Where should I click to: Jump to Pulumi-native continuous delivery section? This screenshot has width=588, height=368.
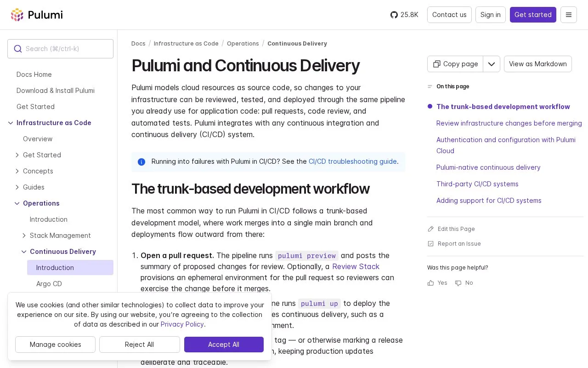point(488,167)
